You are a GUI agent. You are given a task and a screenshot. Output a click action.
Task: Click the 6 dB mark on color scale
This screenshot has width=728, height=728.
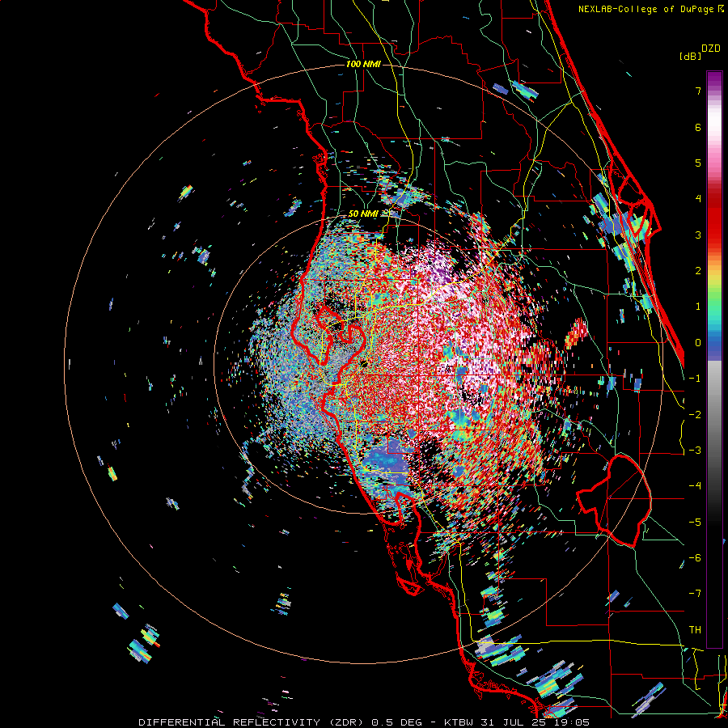coord(698,127)
